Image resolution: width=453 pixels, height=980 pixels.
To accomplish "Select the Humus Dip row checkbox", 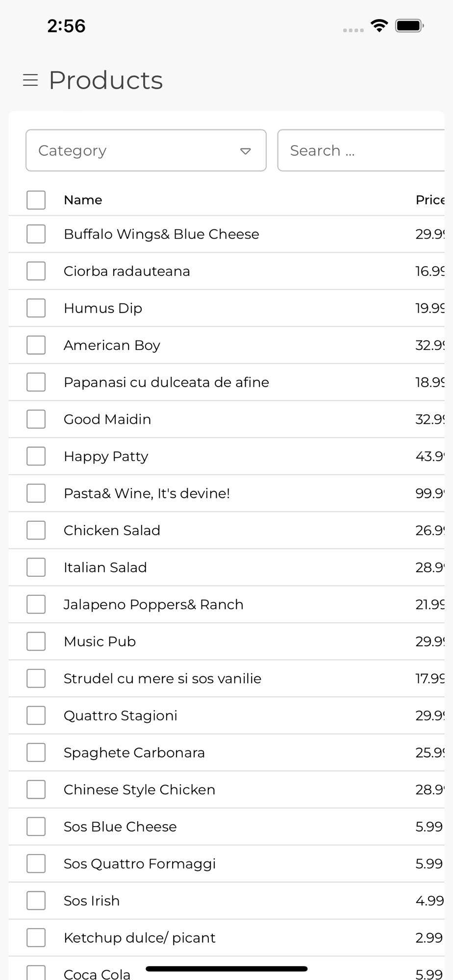I will click(x=36, y=308).
